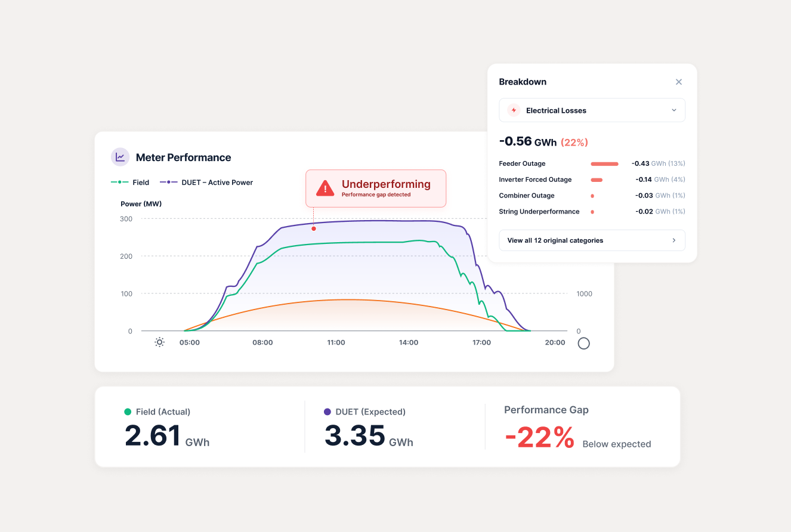
Task: Click the Underperforming alert badge
Action: point(376,188)
